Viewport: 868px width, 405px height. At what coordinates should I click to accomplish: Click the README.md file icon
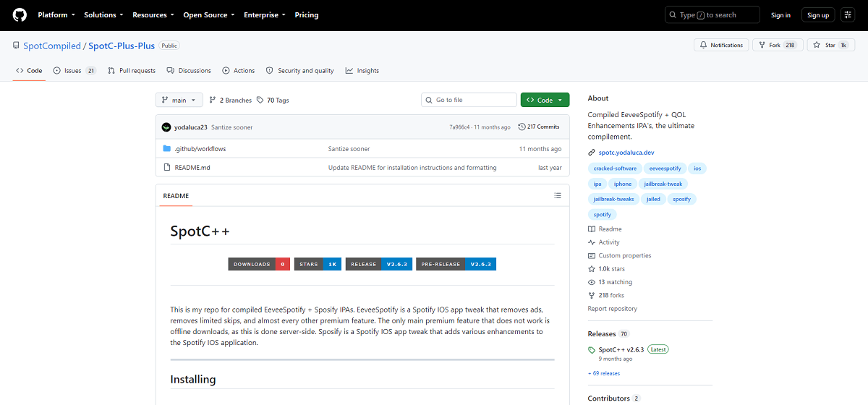click(167, 168)
